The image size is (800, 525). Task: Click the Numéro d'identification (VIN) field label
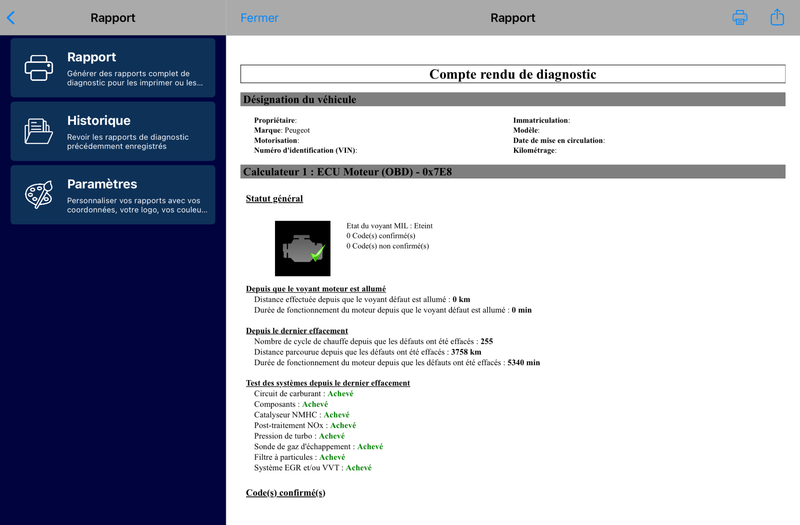[x=306, y=150]
